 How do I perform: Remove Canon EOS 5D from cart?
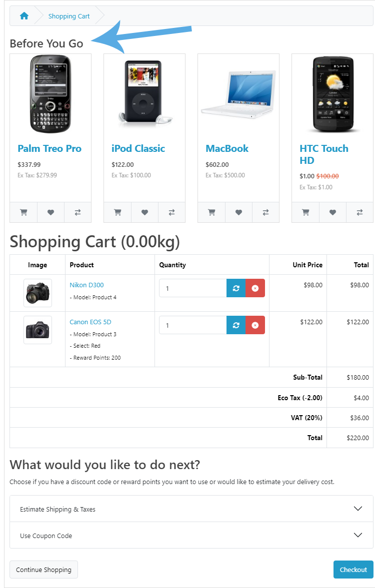pyautogui.click(x=255, y=325)
